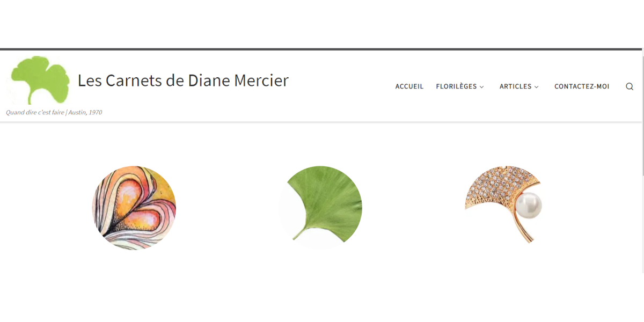This screenshot has height=322, width=644.
Task: Expand the Florilèges chevron arrow
Action: pos(481,87)
